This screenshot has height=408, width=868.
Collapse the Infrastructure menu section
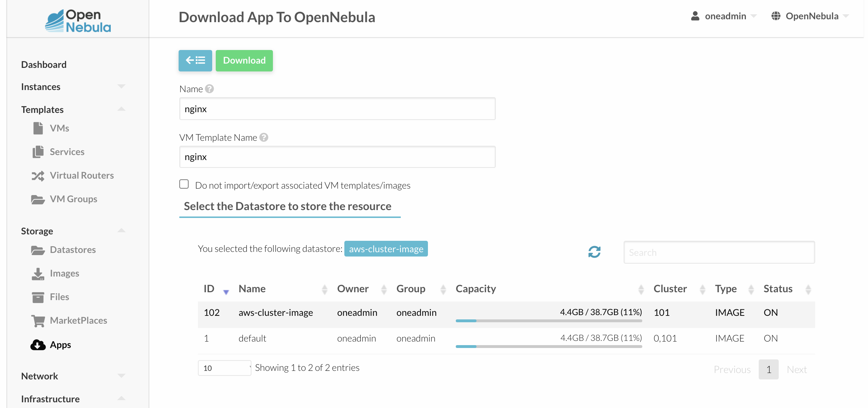121,398
